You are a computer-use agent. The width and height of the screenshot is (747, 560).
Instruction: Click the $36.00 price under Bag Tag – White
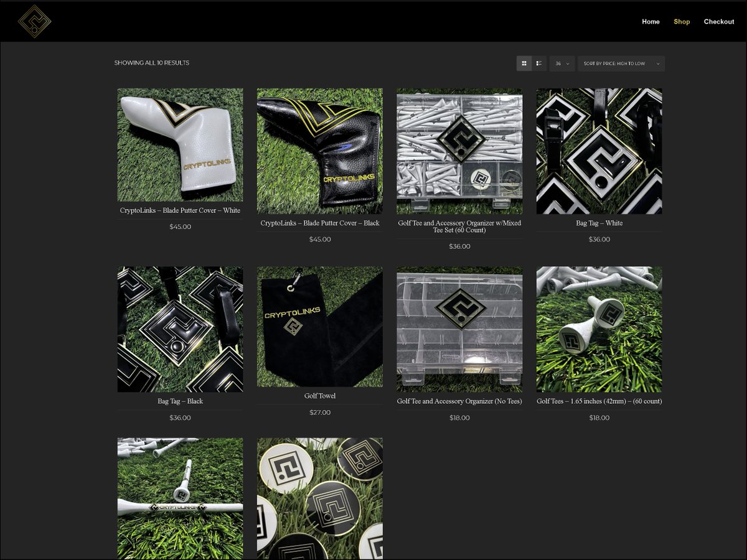[599, 240]
